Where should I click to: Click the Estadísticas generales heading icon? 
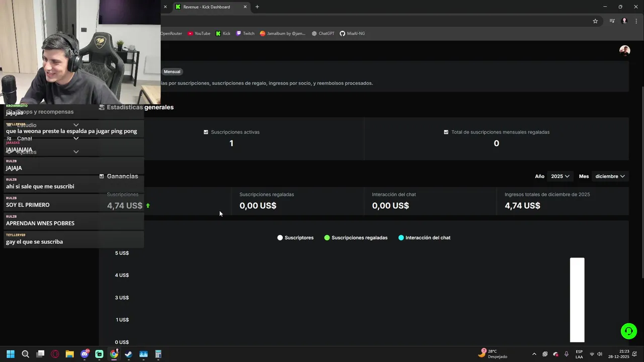[x=102, y=107]
